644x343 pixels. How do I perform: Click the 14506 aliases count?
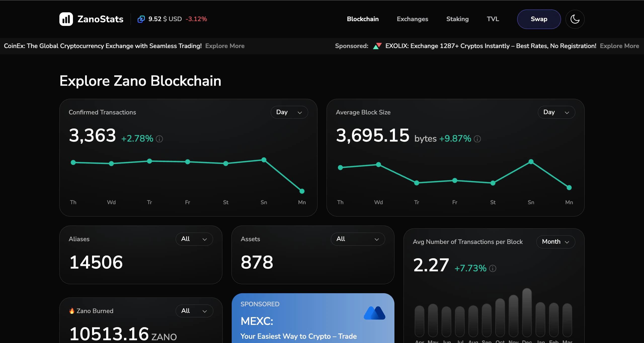(96, 262)
